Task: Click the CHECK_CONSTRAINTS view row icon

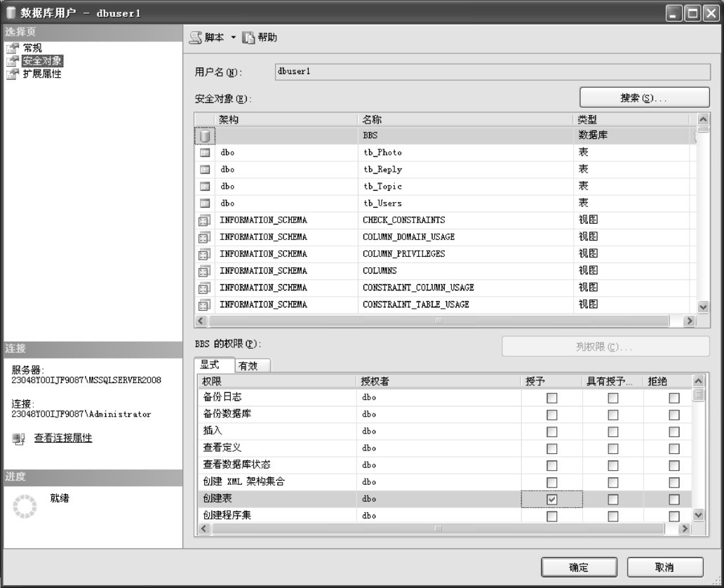Action: [204, 220]
